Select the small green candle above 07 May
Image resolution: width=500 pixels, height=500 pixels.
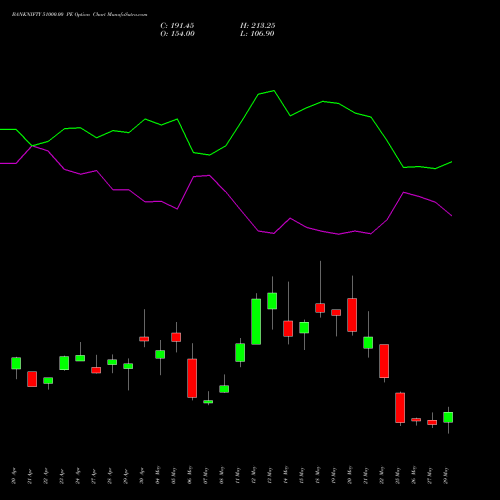point(208,402)
